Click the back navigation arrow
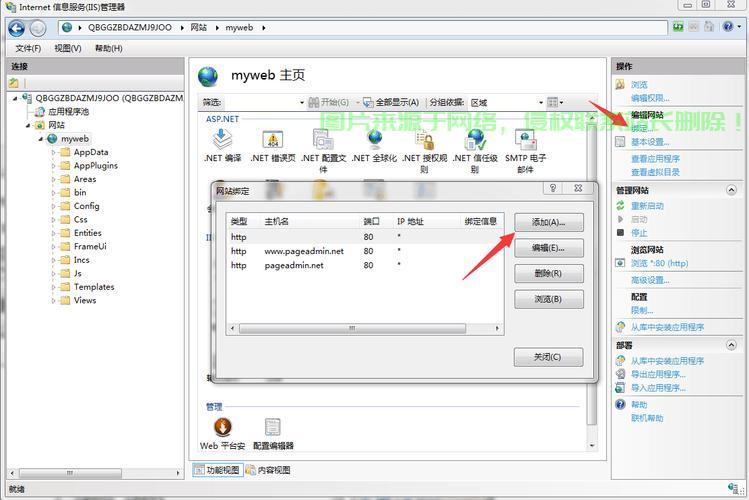749x500 pixels. click(17, 28)
